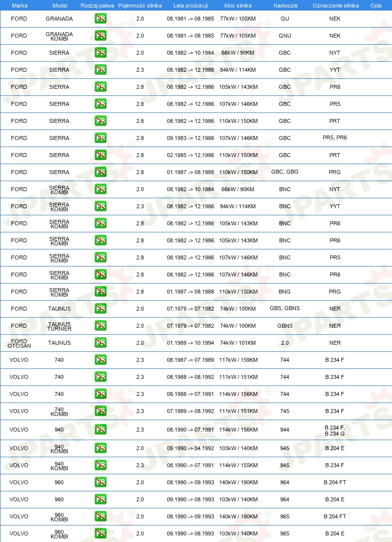This screenshot has width=392, height=542.
Task: Click fuel icon in Volvo 960 964 B 204 E row
Action: click(x=100, y=499)
